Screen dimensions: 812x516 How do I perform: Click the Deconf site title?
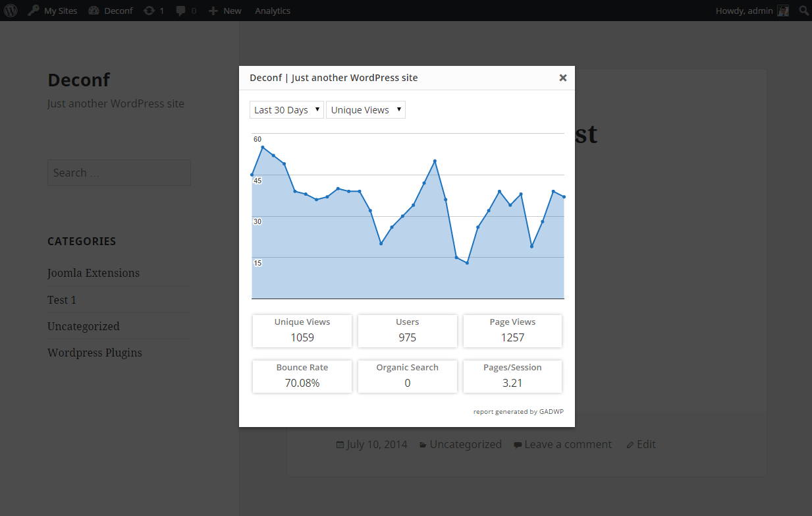78,80
